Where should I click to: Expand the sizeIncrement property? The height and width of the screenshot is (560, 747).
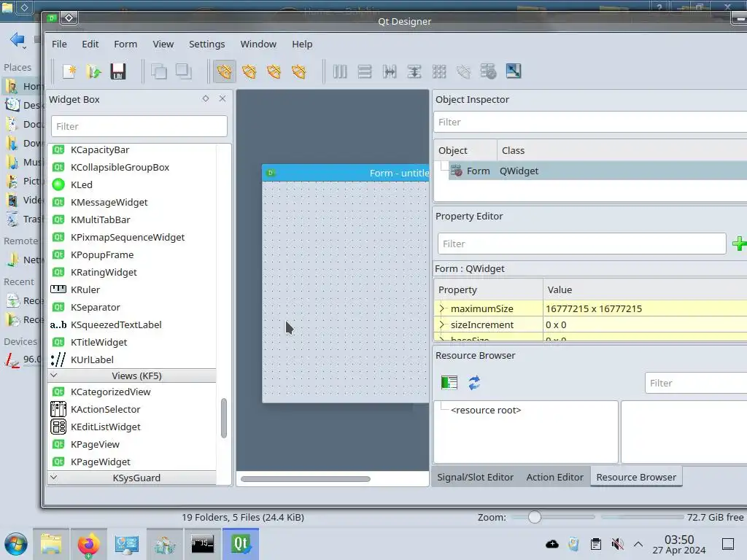[x=441, y=324]
